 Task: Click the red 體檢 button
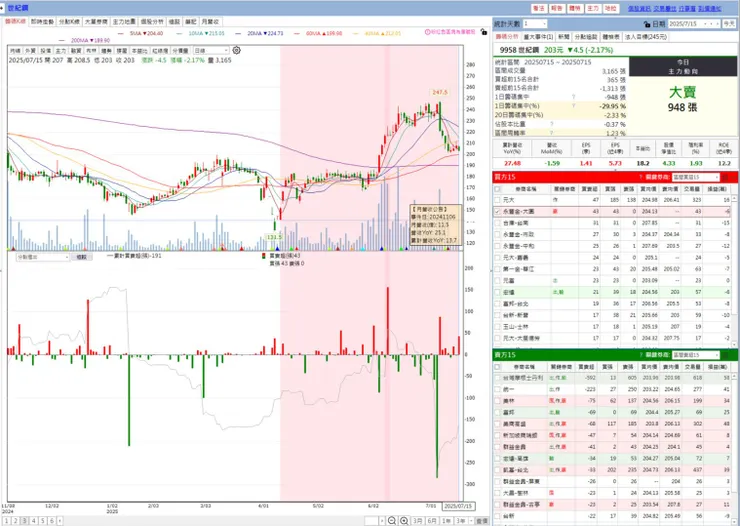[x=574, y=8]
